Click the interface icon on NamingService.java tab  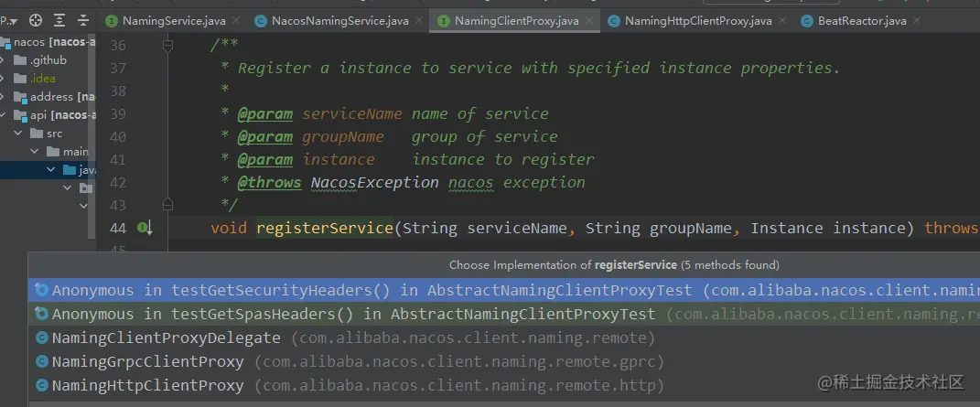(112, 21)
